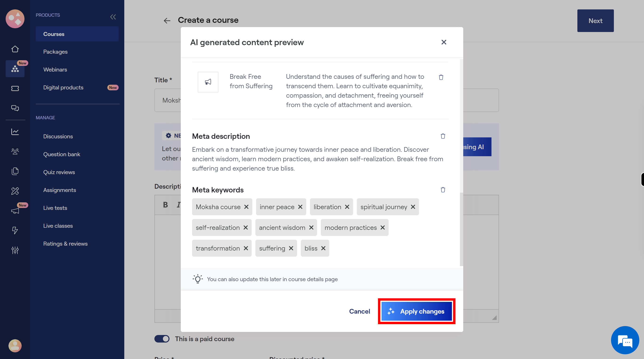
Task: Click Apply changes button
Action: 416,310
